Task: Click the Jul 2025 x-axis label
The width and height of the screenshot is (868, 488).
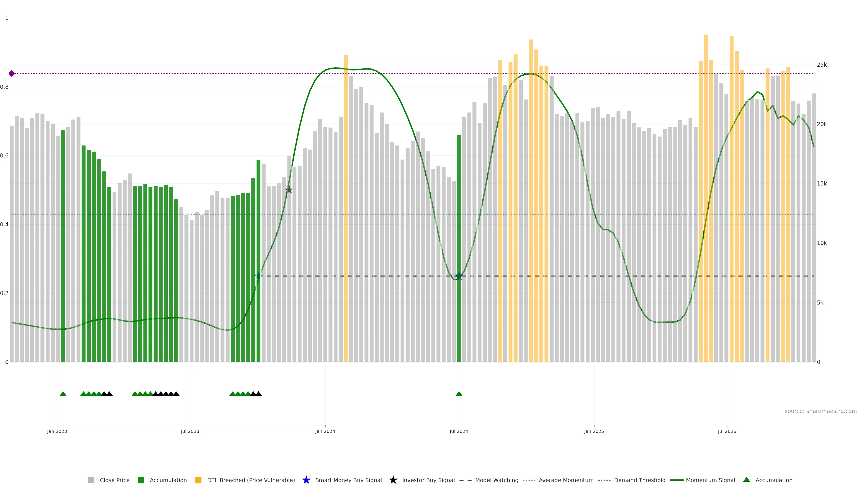Action: point(727,432)
